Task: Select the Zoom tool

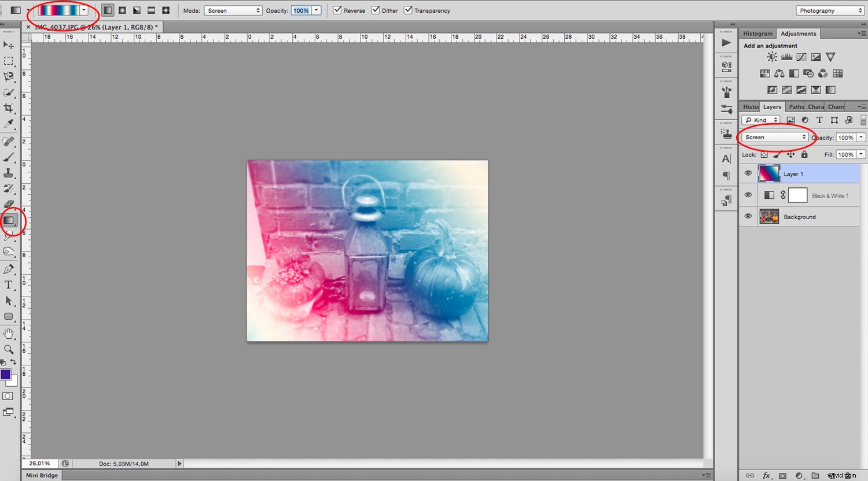Action: 8,349
